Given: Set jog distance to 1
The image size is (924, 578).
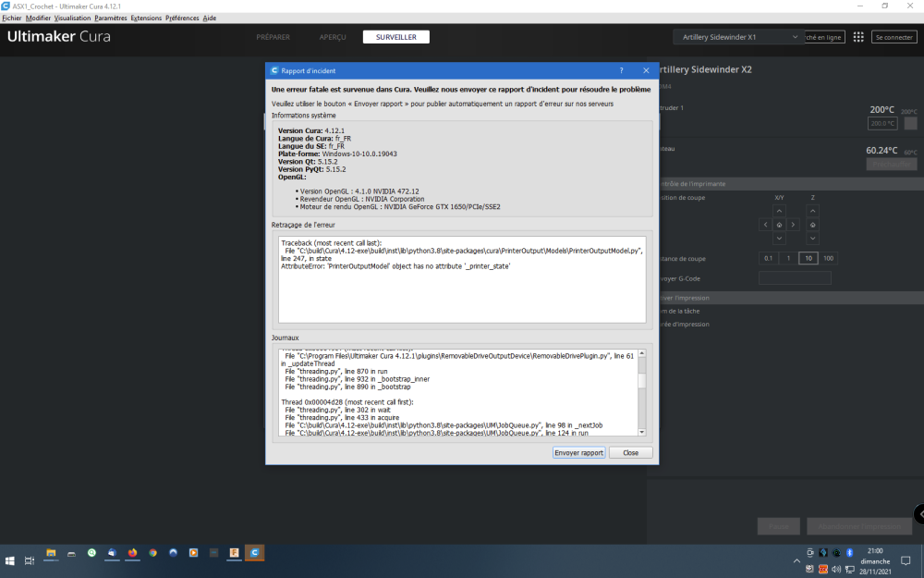Looking at the screenshot, I should click(788, 258).
